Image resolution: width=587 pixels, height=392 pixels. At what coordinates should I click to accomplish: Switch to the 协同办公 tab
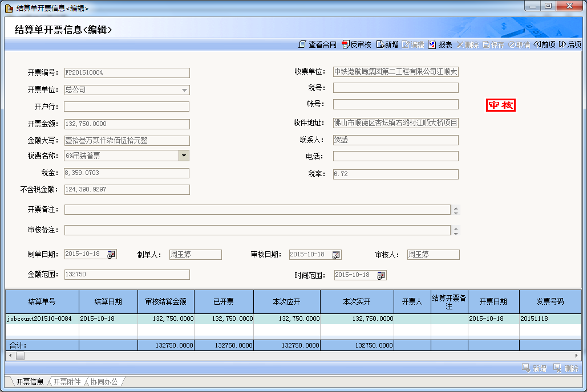click(x=104, y=382)
